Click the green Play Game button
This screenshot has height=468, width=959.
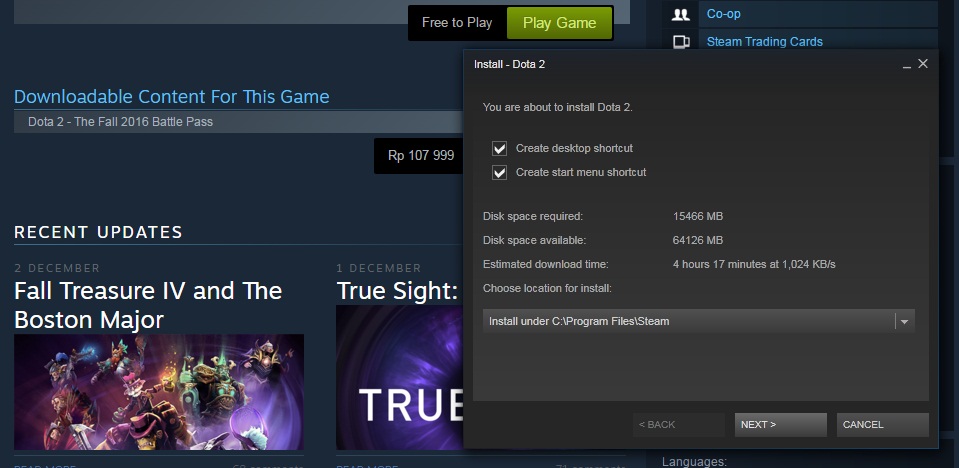(x=560, y=23)
